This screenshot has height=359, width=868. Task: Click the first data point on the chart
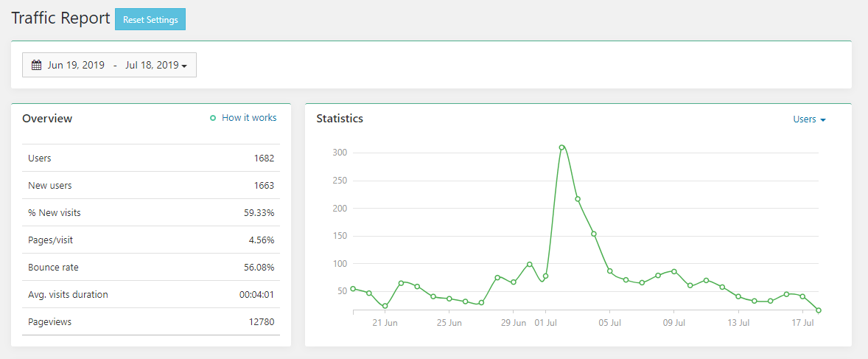point(353,288)
